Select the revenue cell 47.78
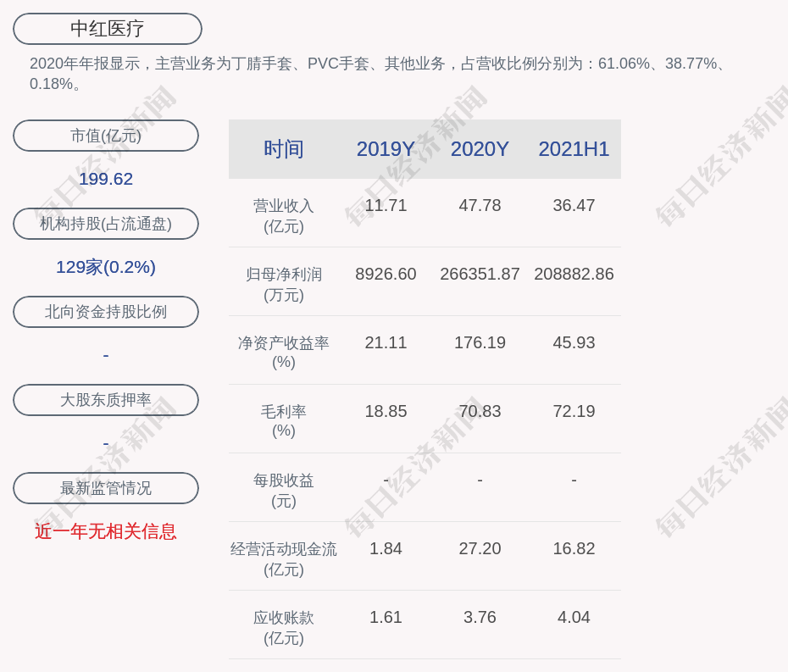Image resolution: width=788 pixels, height=672 pixels. [480, 206]
